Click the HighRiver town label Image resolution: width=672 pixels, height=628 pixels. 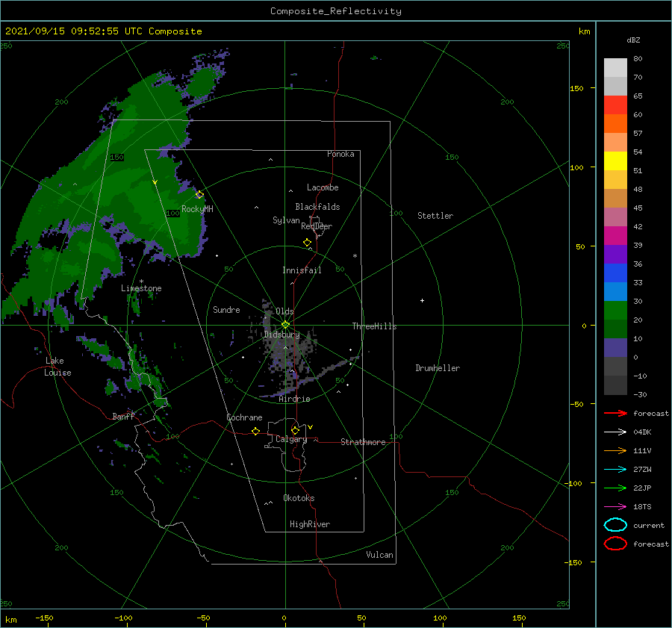click(x=310, y=524)
